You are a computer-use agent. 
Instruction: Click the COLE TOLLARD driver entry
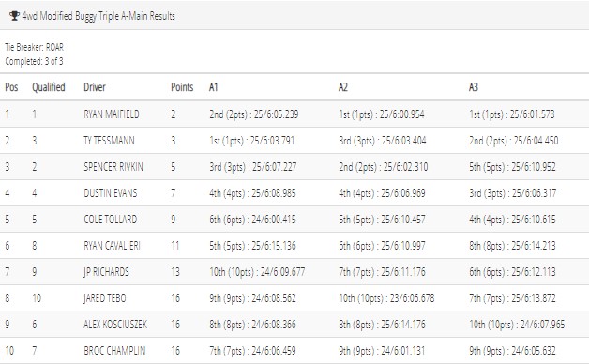coord(110,220)
